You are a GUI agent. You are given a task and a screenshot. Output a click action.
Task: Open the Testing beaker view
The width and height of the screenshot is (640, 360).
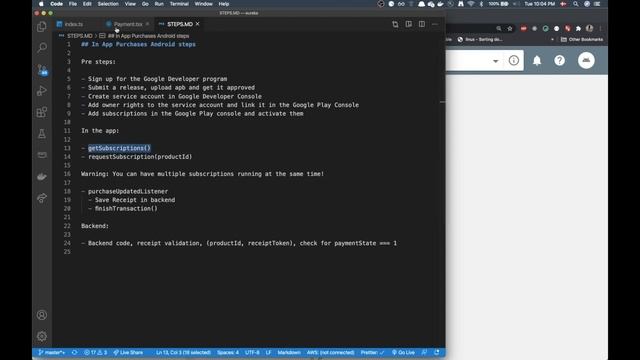(42, 134)
